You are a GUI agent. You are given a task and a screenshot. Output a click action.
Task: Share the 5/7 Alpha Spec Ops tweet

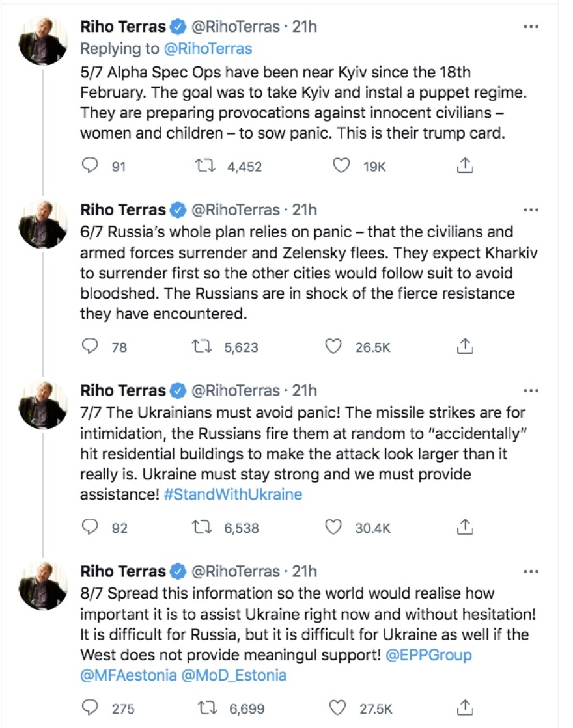[x=464, y=167]
